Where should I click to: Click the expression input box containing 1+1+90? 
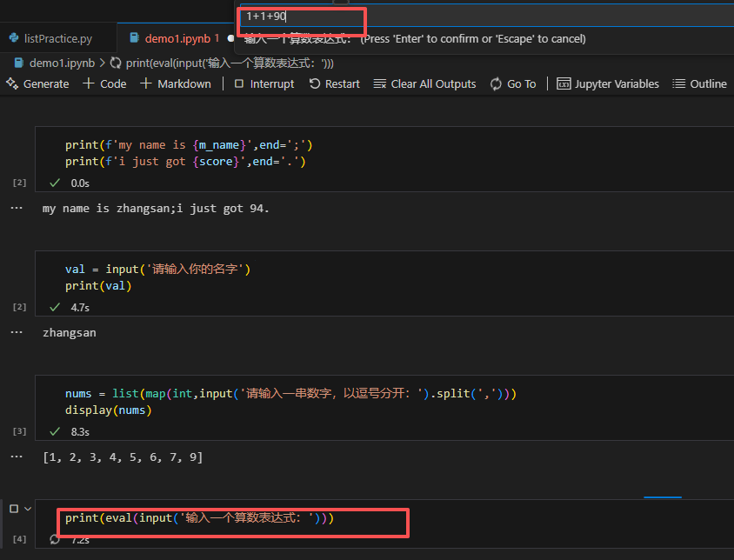[x=487, y=16]
